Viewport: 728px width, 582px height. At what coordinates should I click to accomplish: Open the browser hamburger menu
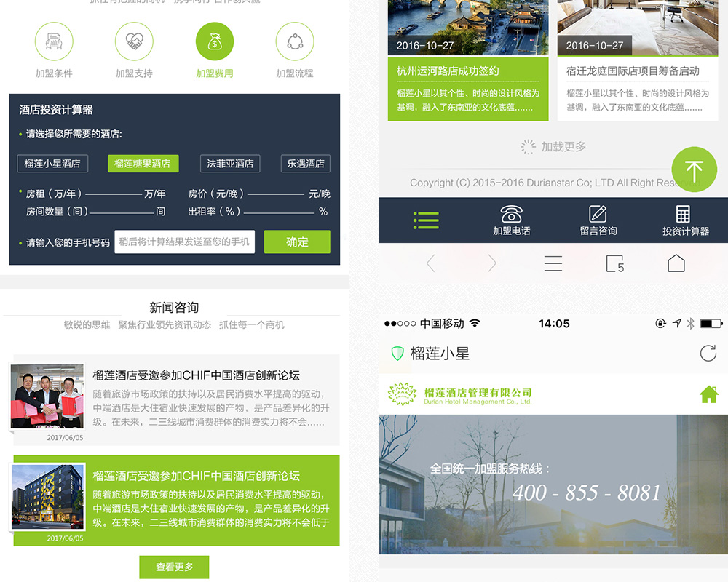coord(553,263)
